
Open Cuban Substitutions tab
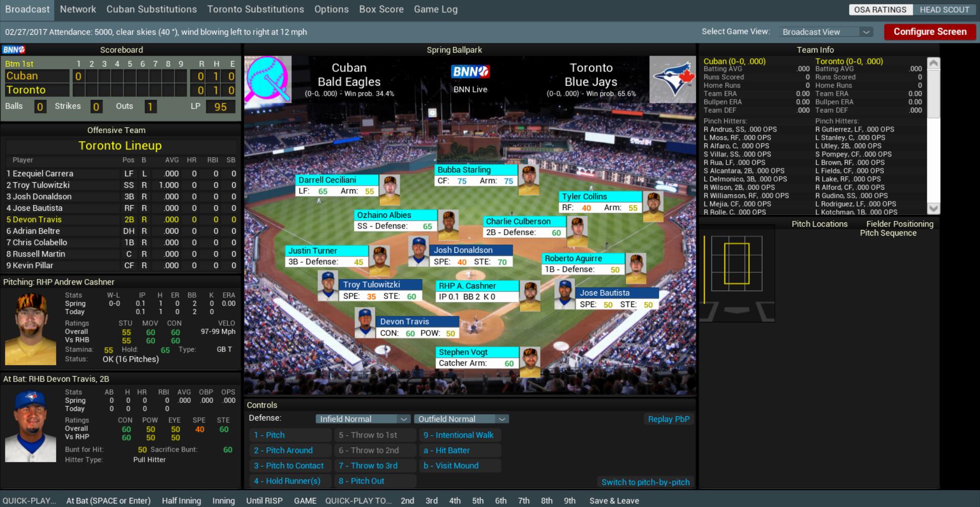tap(152, 9)
